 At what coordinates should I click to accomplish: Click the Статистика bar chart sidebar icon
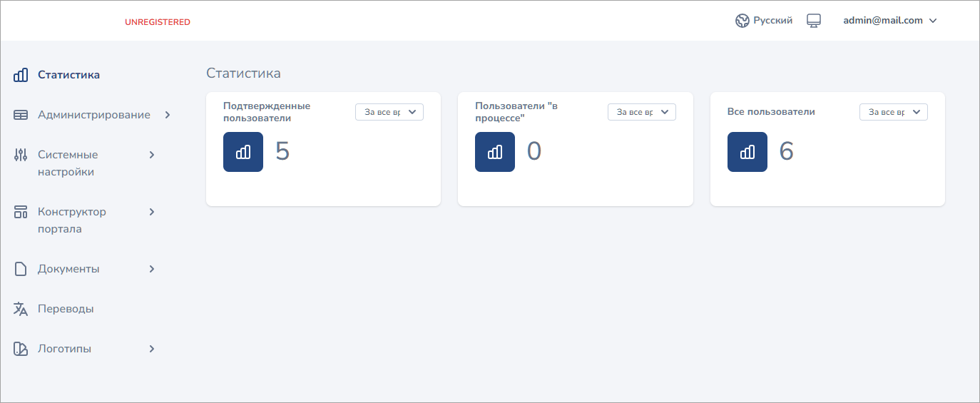[x=21, y=75]
